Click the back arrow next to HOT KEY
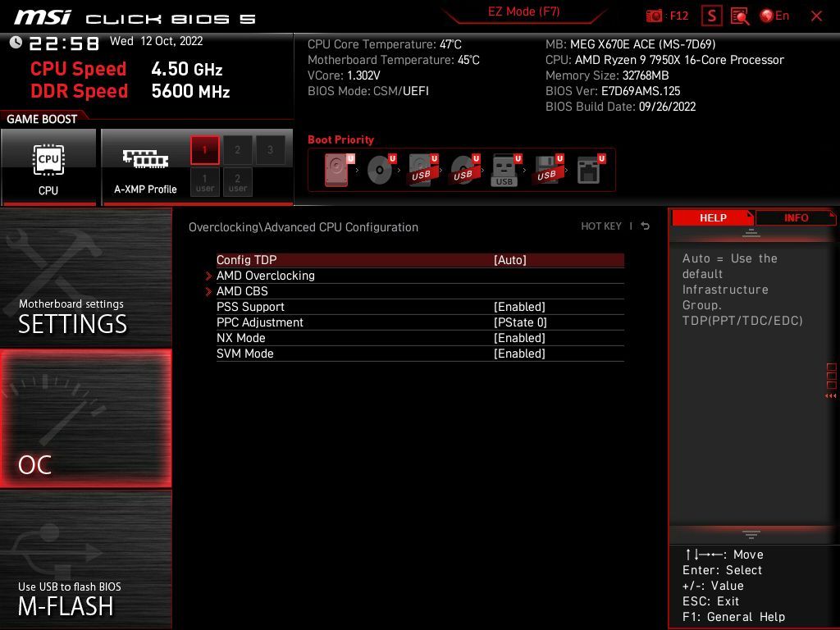This screenshot has height=630, width=840. pos(646,226)
